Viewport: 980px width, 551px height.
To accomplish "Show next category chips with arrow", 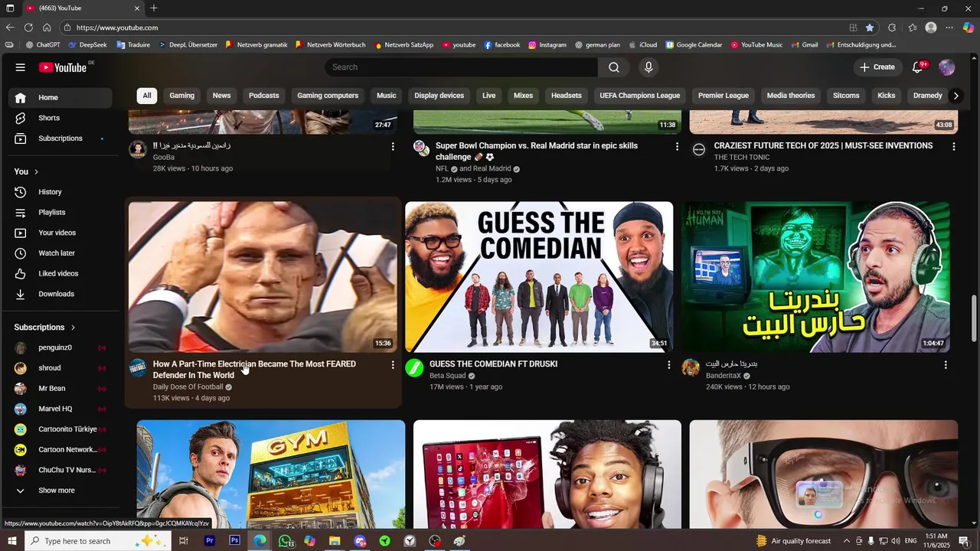I will click(x=955, y=96).
